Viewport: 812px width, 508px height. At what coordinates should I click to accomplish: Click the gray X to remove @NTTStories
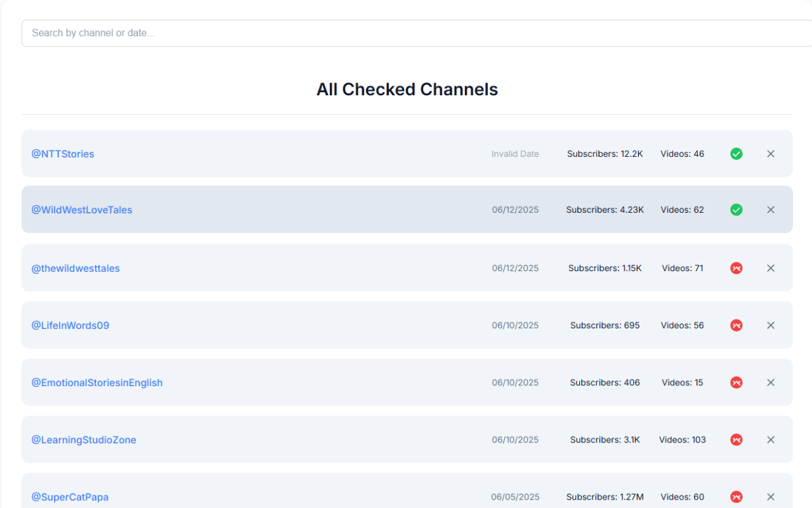tap(770, 154)
